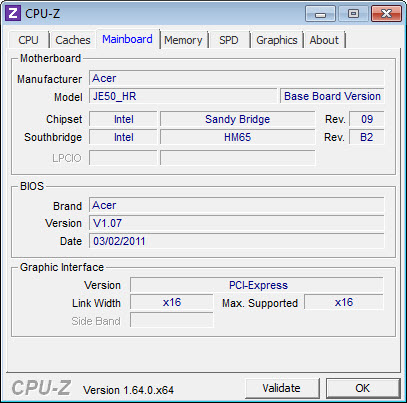Maximize the CPU-Z window
407x403 pixels.
coord(353,14)
